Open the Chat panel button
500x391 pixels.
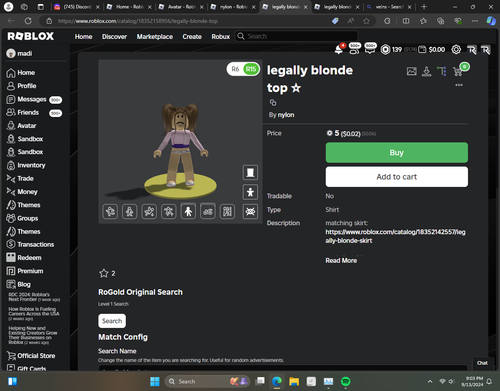coord(482,363)
